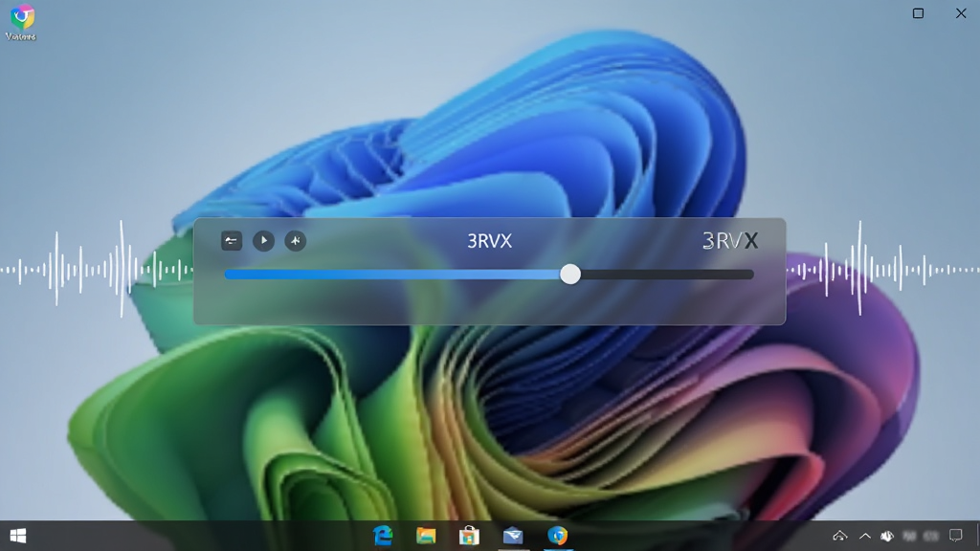
Task: Click the cloud sync icon in system tray
Action: pos(840,536)
